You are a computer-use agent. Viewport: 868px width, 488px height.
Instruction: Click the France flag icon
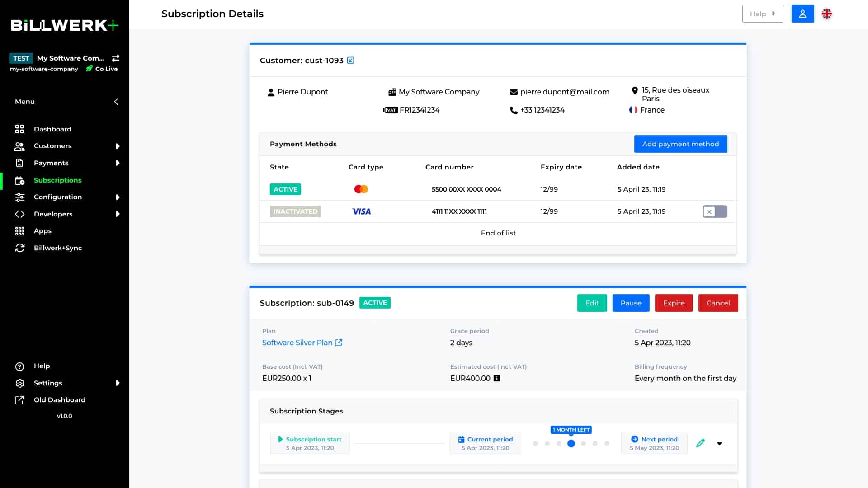(633, 110)
